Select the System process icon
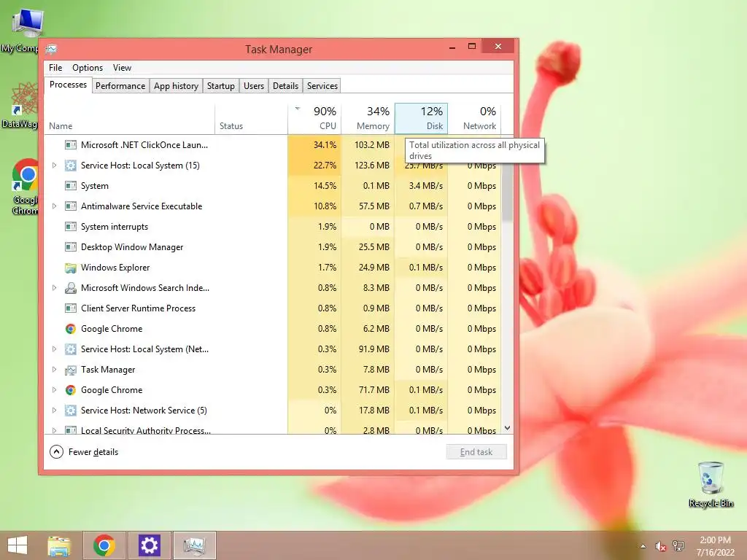Screen dimensions: 747x560 coord(71,186)
